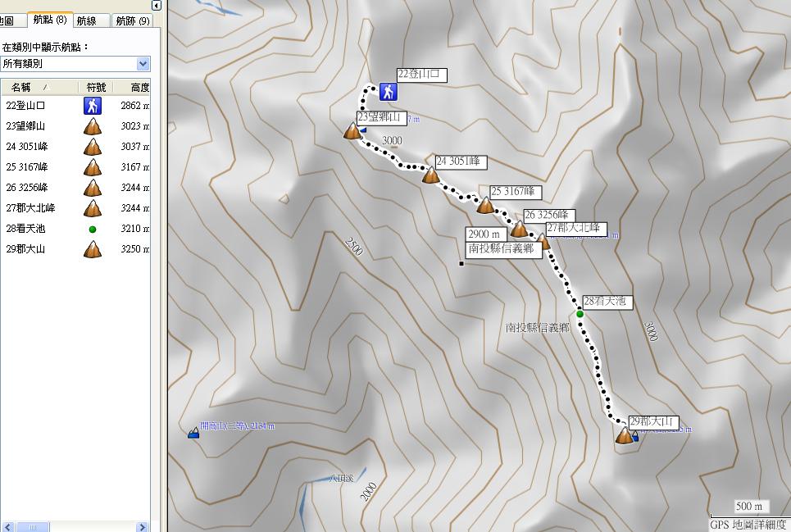Screen dimensions: 791x532
Task: Click the 26 3256峰 map label
Action: point(549,216)
